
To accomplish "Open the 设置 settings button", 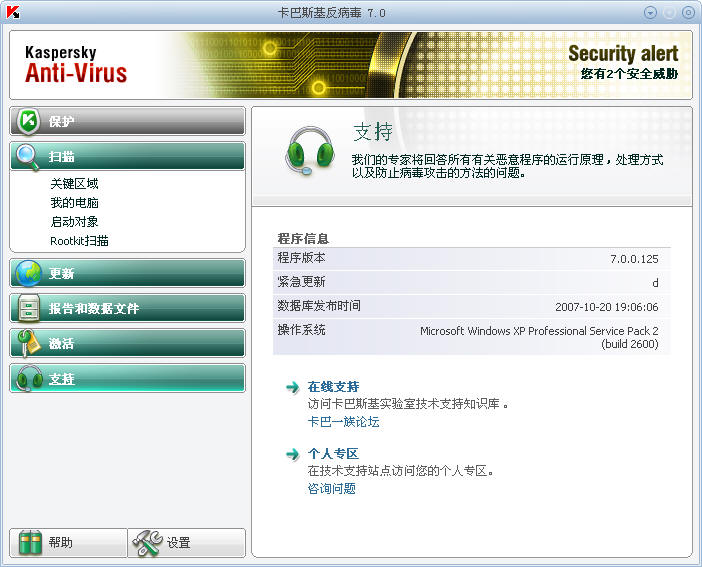I will pos(187,543).
